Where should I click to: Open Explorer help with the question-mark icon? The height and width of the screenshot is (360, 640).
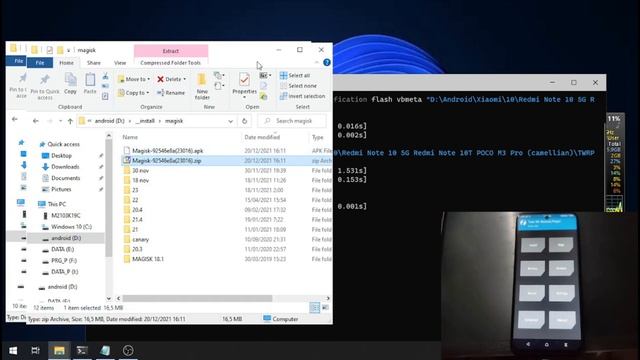[327, 62]
